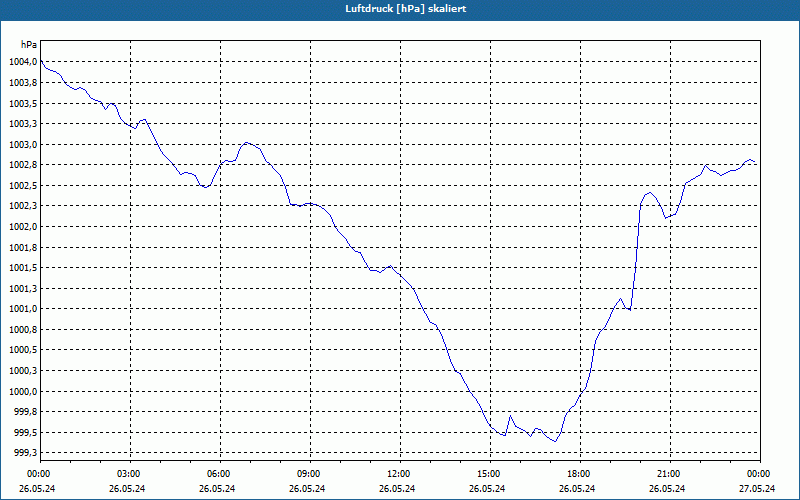Select the y-axis label 999,5

[x=25, y=432]
